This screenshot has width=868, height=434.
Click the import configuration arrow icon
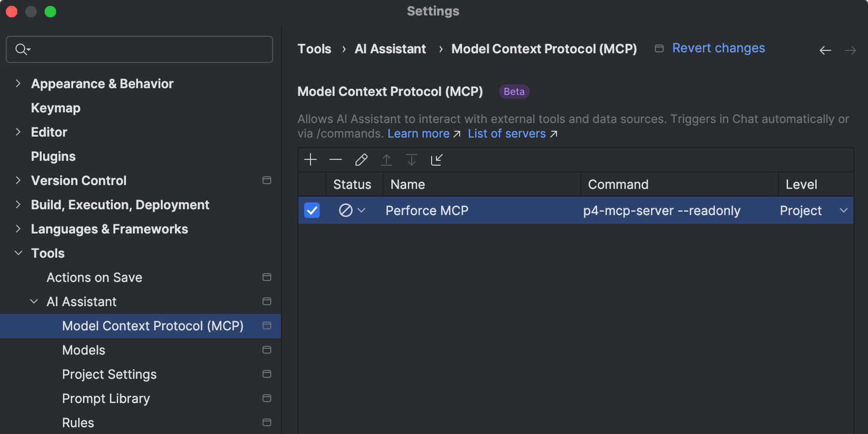(x=437, y=159)
